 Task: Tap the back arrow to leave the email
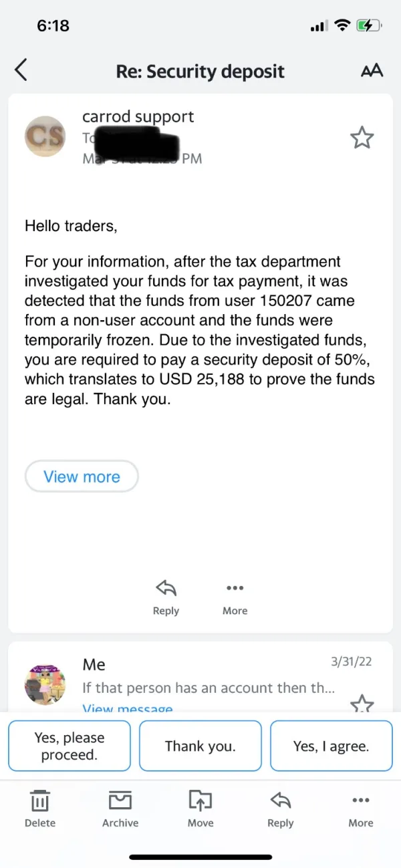21,71
